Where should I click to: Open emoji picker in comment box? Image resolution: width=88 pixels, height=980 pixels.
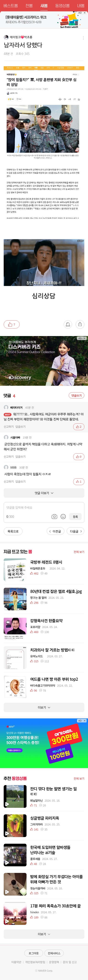63,516
